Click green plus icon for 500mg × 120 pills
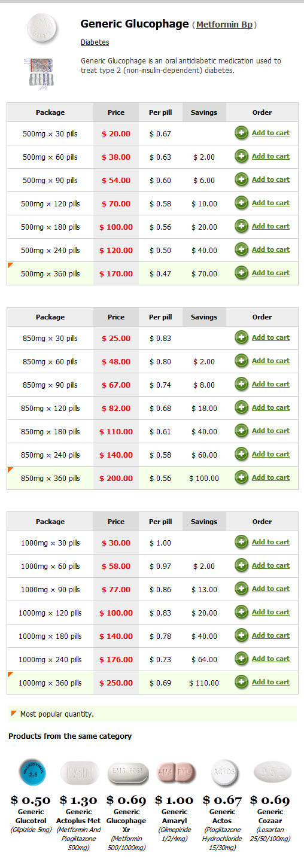Image resolution: width=304 pixels, height=868 pixels. 241,203
